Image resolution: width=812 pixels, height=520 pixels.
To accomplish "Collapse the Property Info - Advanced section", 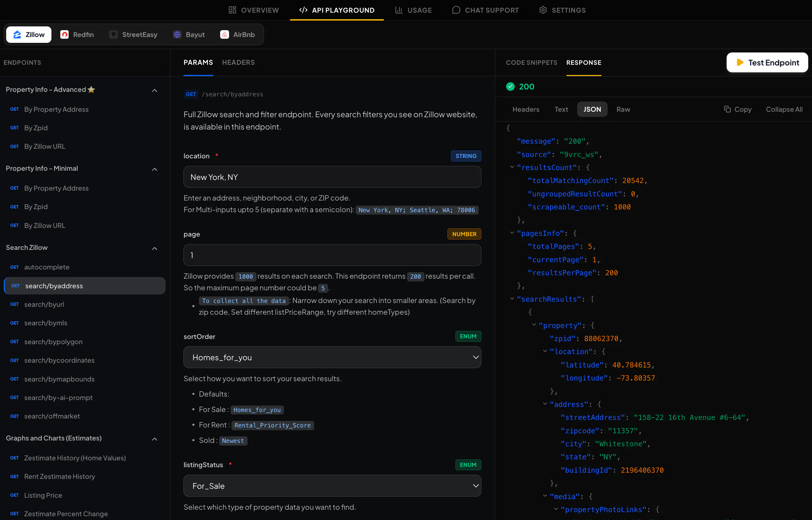I will (155, 90).
